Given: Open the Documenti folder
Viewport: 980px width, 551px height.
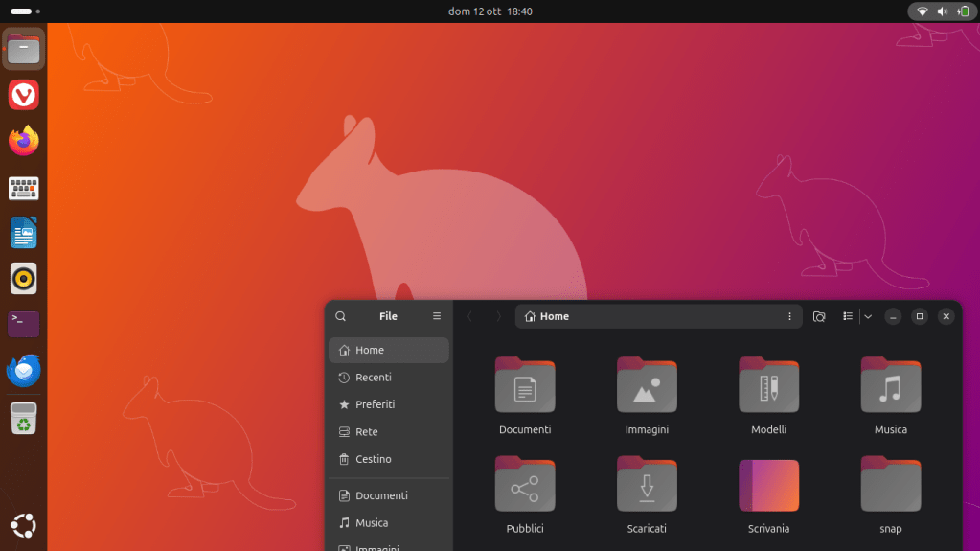Looking at the screenshot, I should 525,385.
